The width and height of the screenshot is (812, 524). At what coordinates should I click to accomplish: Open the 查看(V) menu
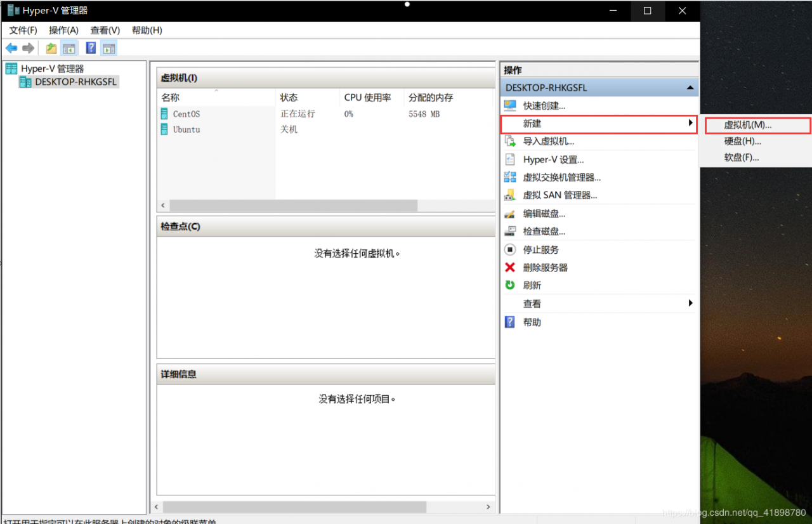point(105,30)
